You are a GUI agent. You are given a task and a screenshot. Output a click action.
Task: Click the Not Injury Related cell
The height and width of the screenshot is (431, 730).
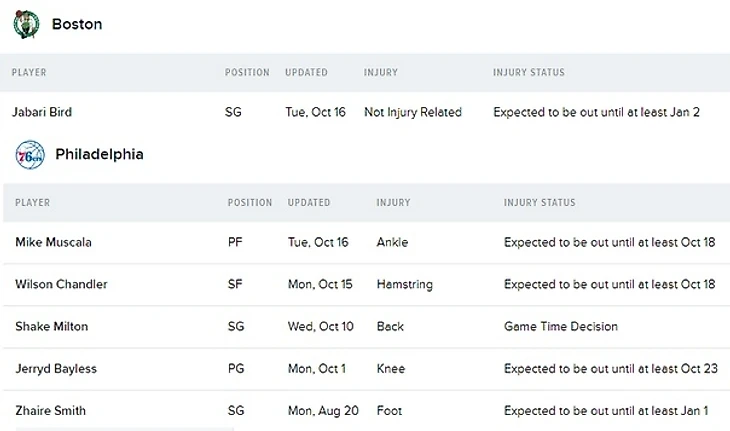coord(413,112)
